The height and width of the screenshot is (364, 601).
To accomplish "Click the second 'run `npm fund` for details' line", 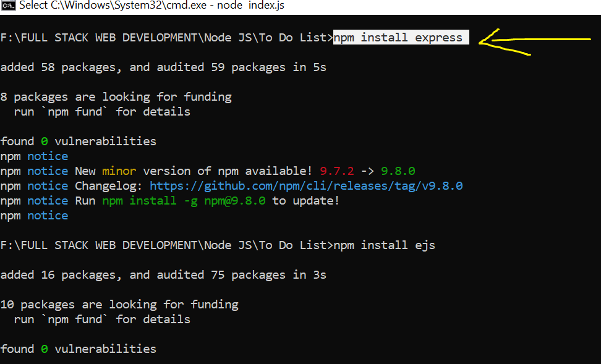I will pos(102,320).
